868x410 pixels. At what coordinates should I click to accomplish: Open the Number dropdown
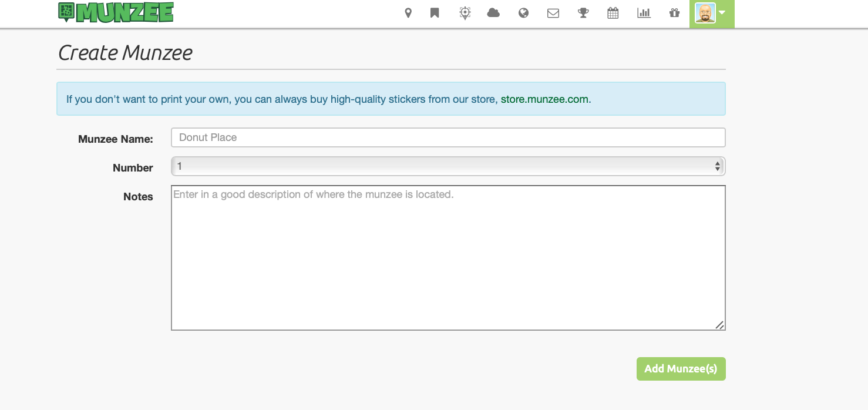click(448, 166)
